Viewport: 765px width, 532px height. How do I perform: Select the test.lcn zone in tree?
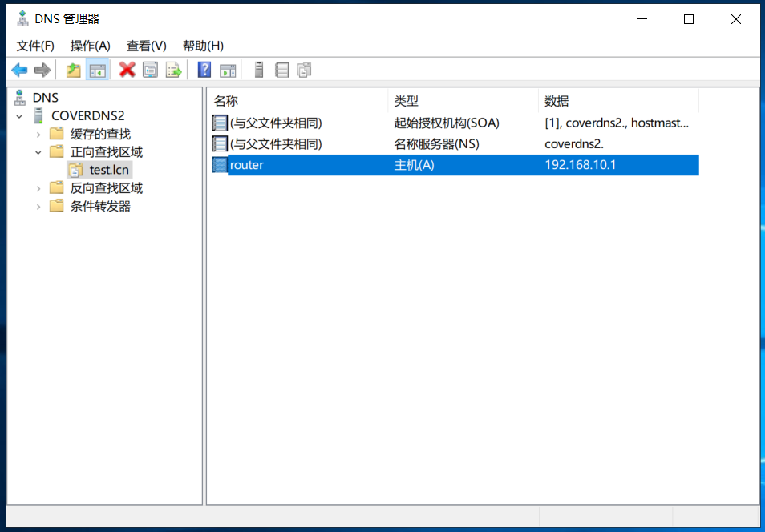(x=109, y=170)
